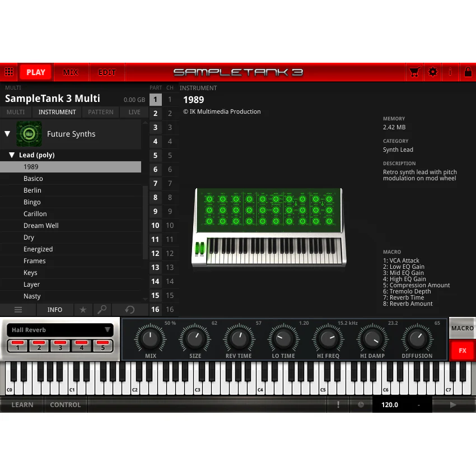This screenshot has width=476, height=476.
Task: Show the FX panel
Action: (463, 351)
